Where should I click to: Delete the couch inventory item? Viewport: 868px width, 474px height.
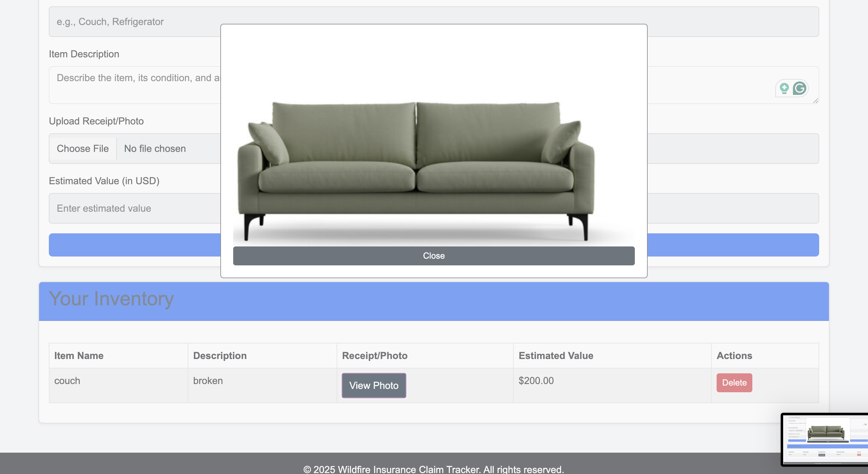[x=734, y=382]
